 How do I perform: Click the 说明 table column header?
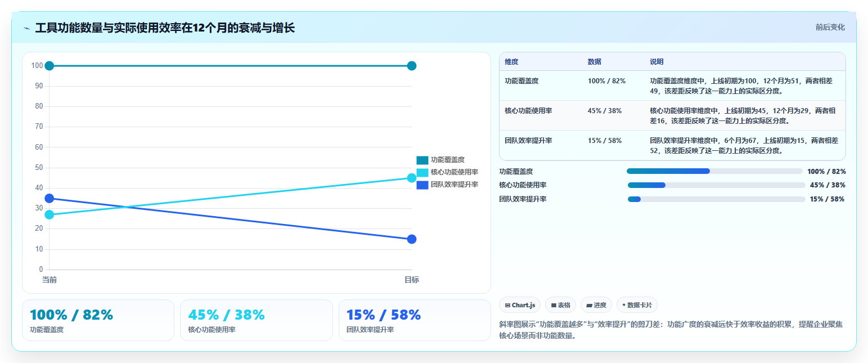click(x=656, y=61)
